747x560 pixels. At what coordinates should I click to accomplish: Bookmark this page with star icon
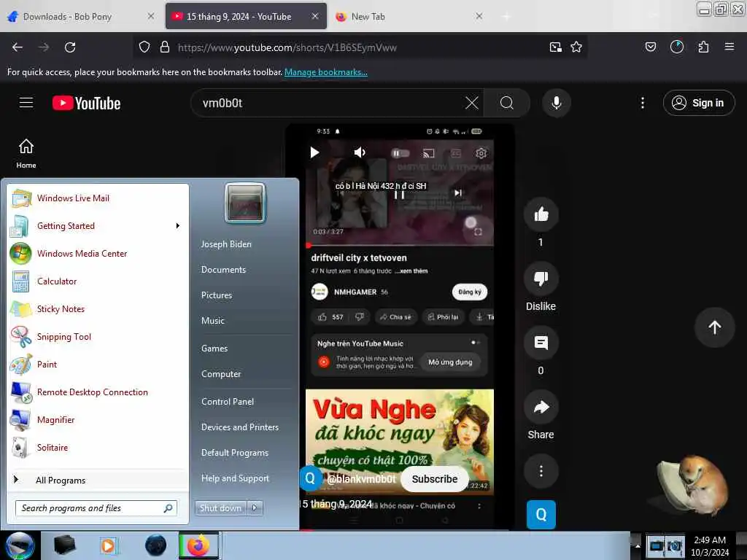[x=576, y=47]
